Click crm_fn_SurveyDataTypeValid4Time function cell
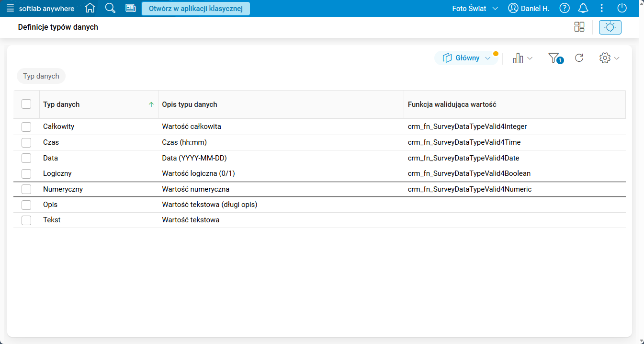644x344 pixels. (x=515, y=142)
